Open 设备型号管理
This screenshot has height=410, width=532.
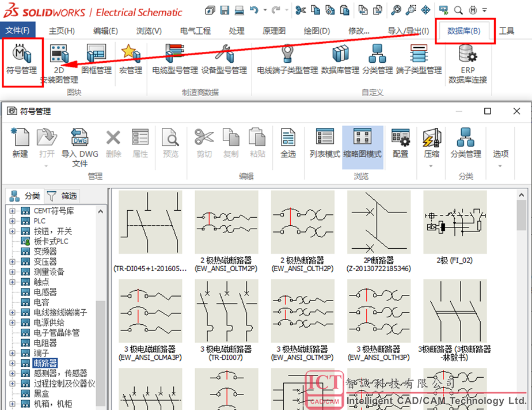[x=225, y=59]
